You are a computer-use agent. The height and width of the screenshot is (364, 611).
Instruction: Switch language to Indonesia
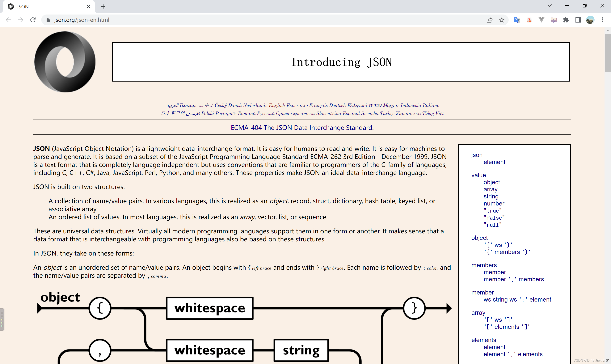point(411,105)
